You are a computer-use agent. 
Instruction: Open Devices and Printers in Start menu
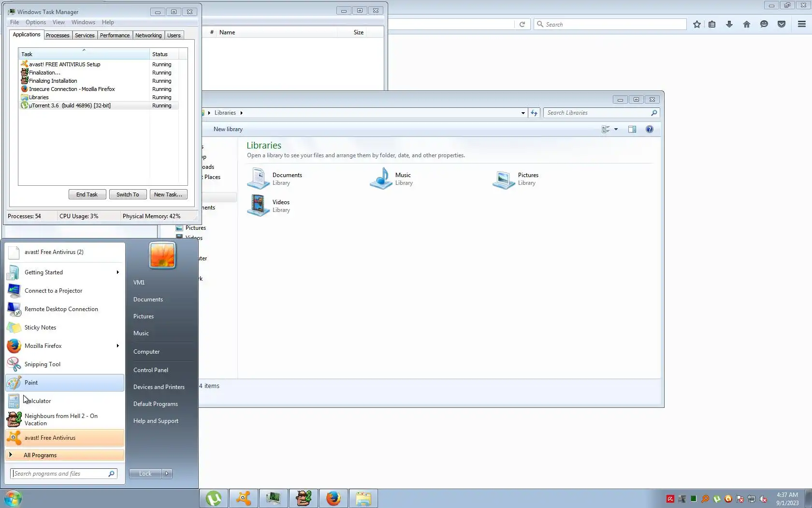(x=159, y=387)
